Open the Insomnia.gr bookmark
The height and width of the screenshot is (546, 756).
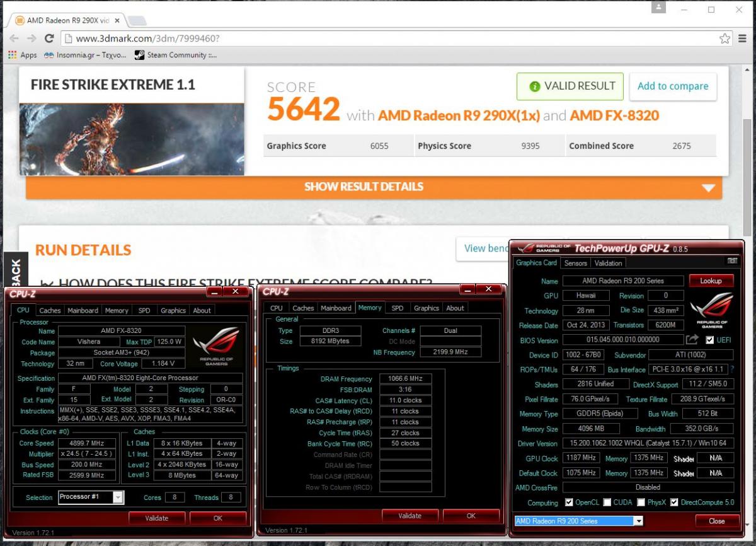pyautogui.click(x=85, y=55)
